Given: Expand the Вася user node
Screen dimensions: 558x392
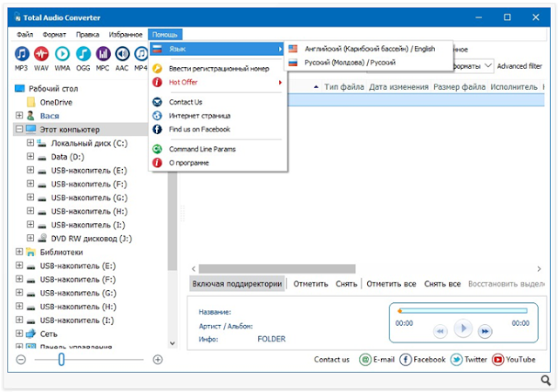Looking at the screenshot, I should [19, 115].
